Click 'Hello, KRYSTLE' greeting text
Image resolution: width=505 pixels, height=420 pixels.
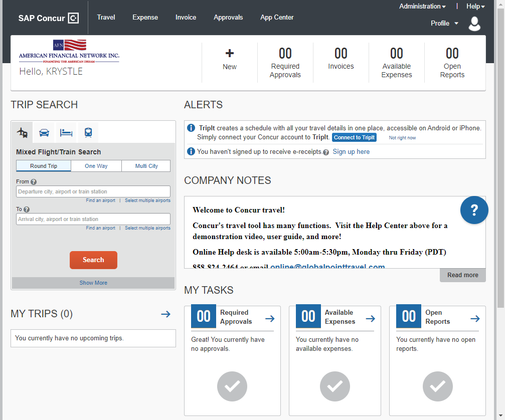tap(51, 72)
